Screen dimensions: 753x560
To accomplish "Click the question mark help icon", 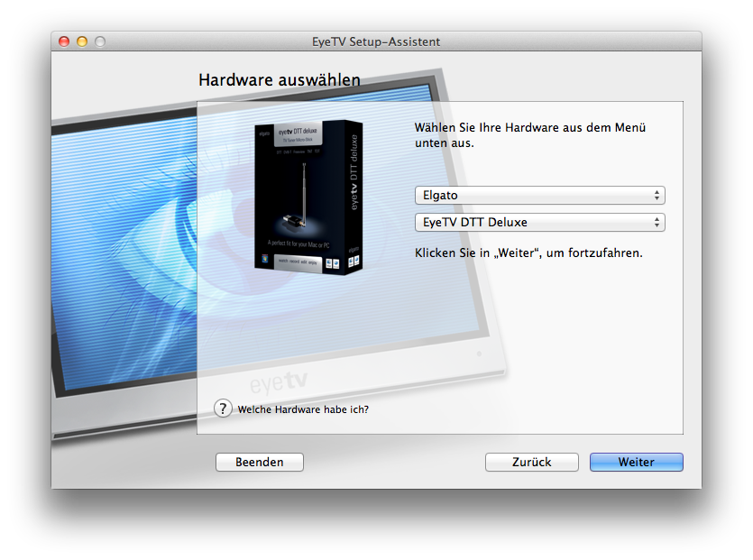I will tap(223, 409).
